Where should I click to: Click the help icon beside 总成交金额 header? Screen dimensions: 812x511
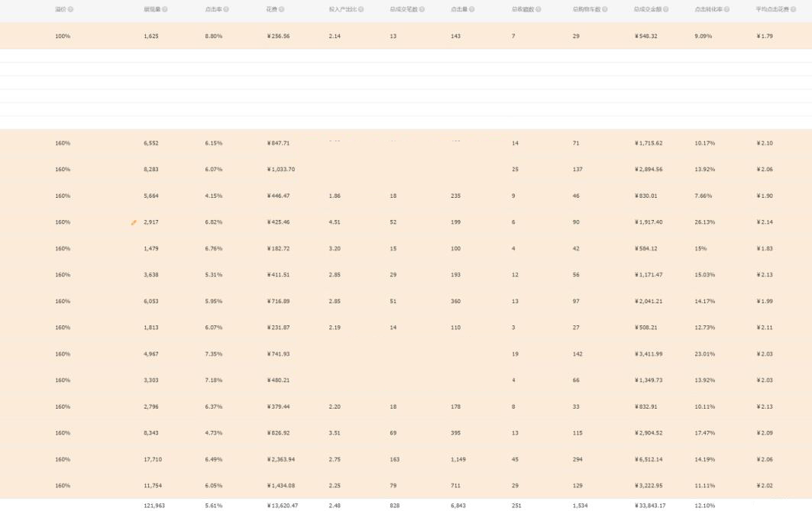666,9
